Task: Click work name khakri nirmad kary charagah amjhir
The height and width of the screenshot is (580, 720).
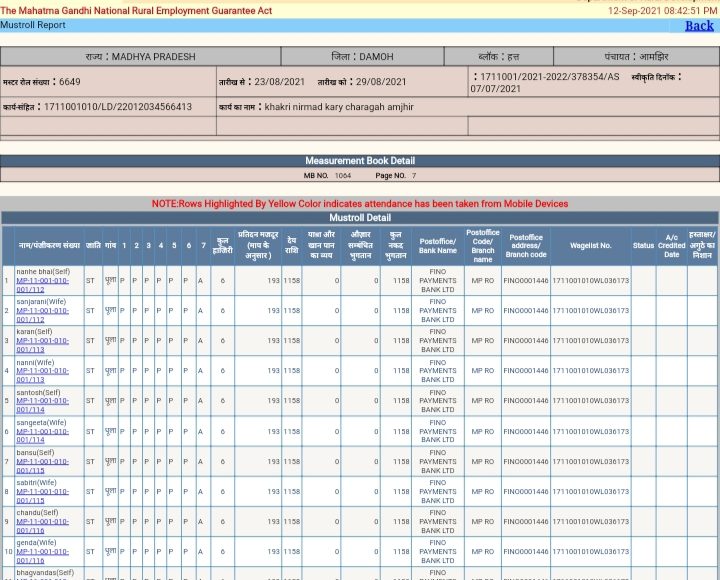Action: click(x=339, y=107)
